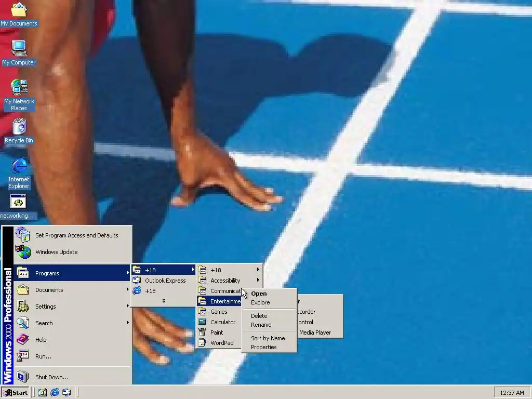Image resolution: width=532 pixels, height=399 pixels.
Task: Click the Start button
Action: pyautogui.click(x=15, y=393)
